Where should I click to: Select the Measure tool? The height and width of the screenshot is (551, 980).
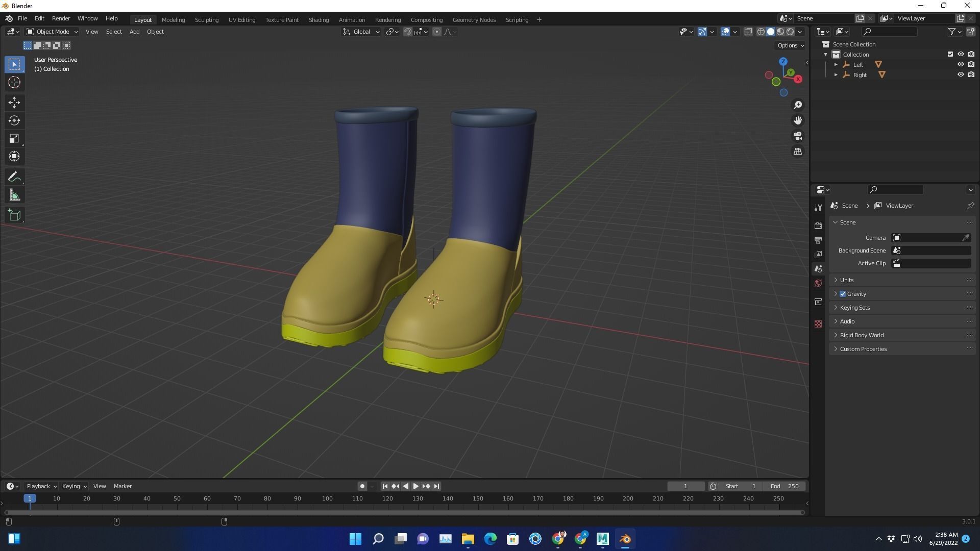[x=14, y=195]
